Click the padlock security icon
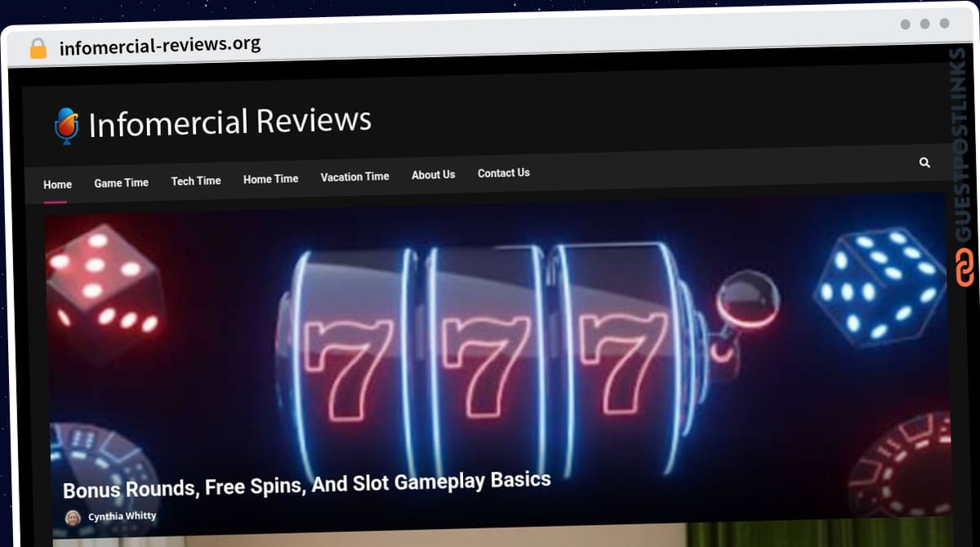This screenshot has width=980, height=547. click(x=38, y=48)
